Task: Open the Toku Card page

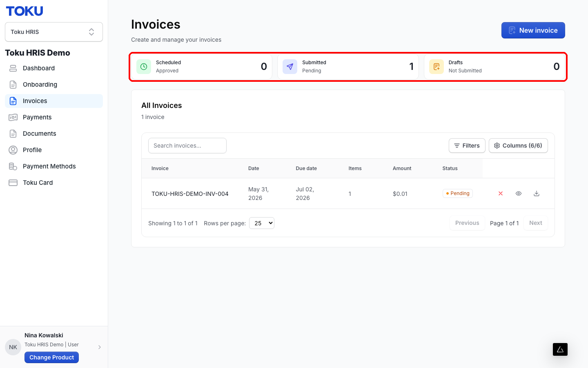Action: [54, 183]
